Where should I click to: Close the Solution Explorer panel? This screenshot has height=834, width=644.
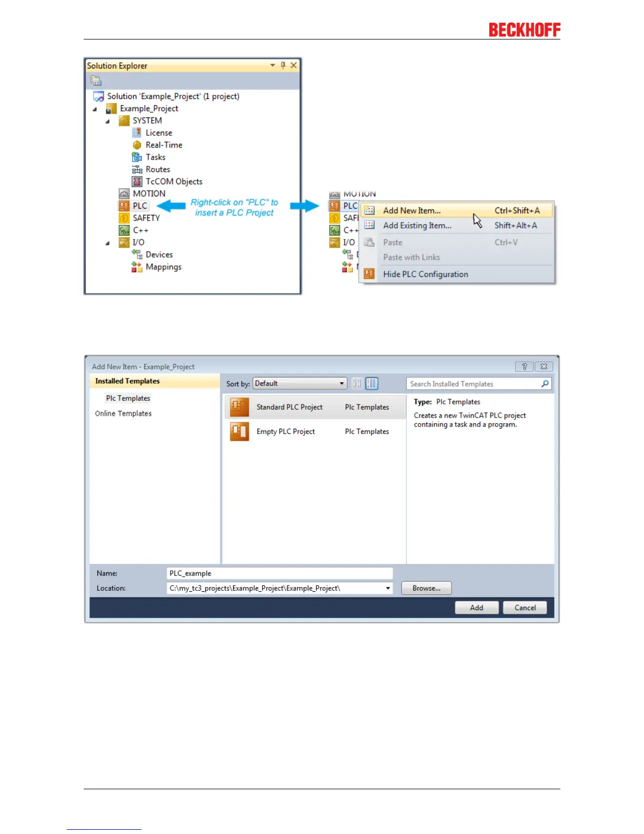pyautogui.click(x=294, y=65)
